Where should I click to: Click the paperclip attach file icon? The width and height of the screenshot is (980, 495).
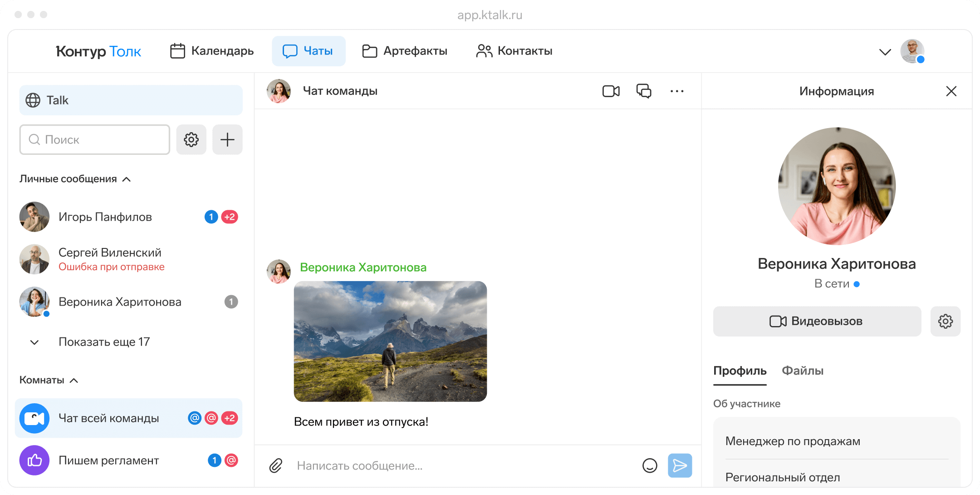pos(276,465)
